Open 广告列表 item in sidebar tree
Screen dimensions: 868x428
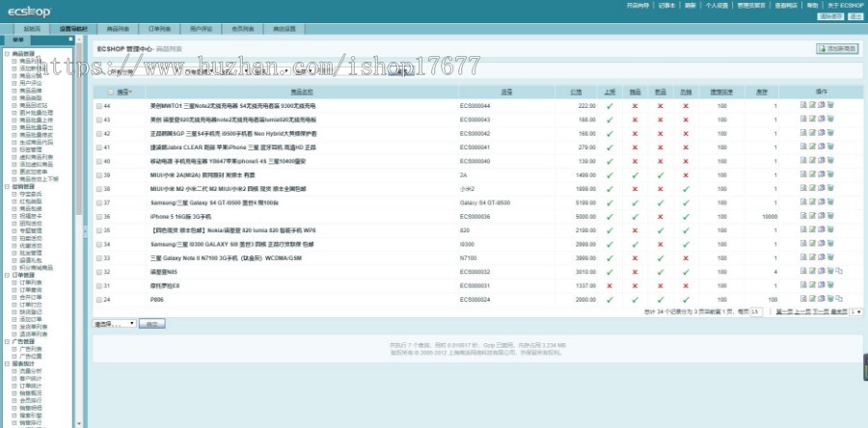pos(31,349)
